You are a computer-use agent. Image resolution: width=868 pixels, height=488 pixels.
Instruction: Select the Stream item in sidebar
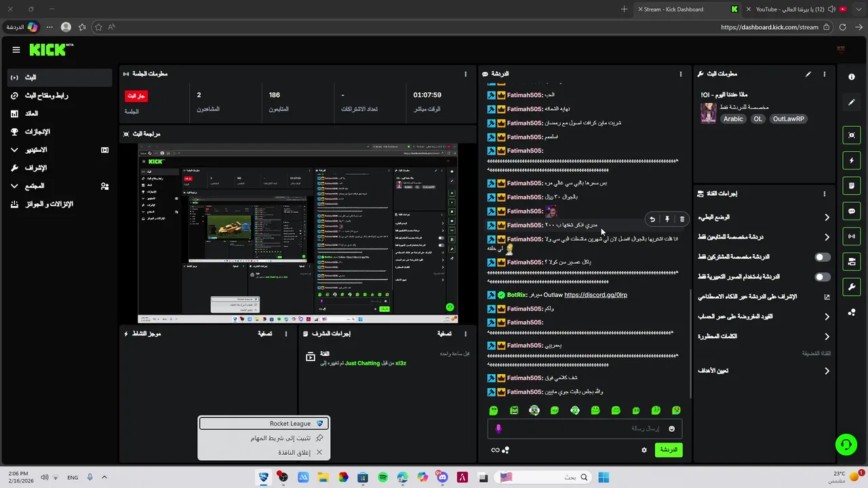[x=60, y=77]
